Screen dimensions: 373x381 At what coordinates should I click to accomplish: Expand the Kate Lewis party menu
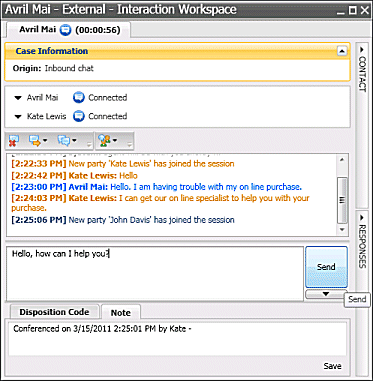pos(18,117)
